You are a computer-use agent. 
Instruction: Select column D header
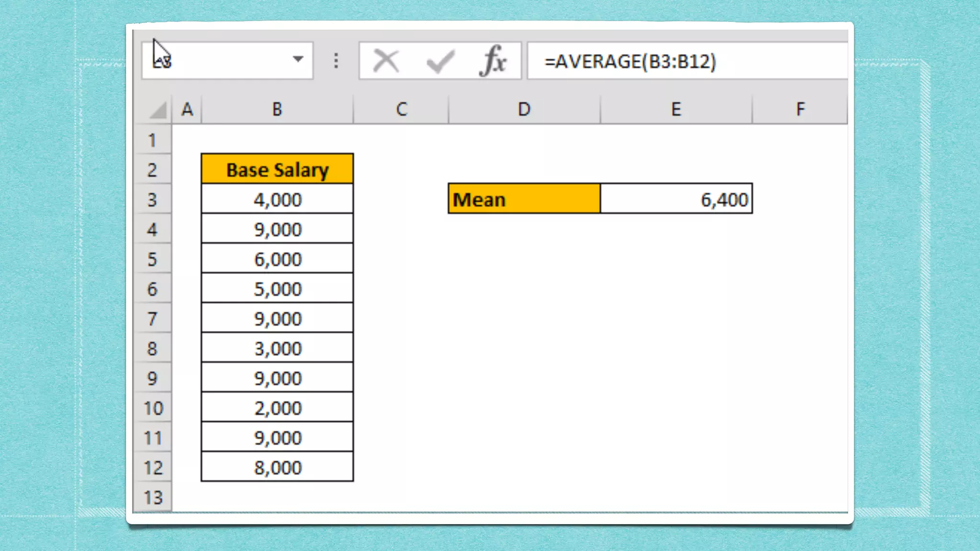(x=524, y=110)
